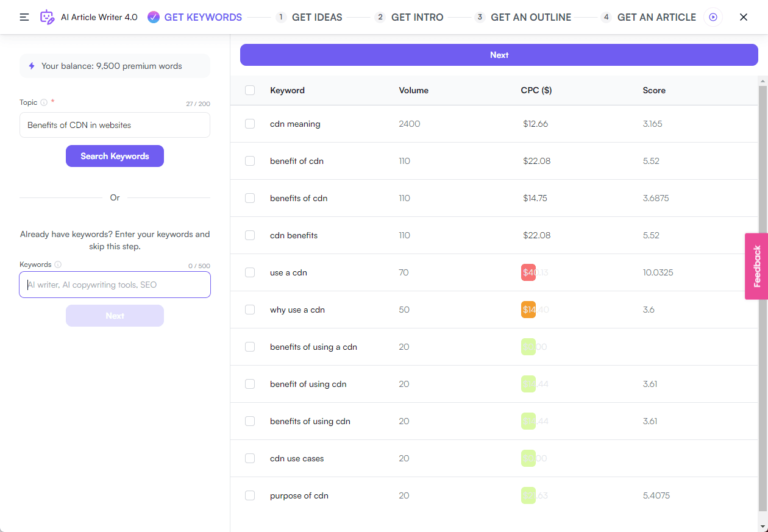Image resolution: width=768 pixels, height=532 pixels.
Task: Click the Search Keywords button
Action: (x=115, y=156)
